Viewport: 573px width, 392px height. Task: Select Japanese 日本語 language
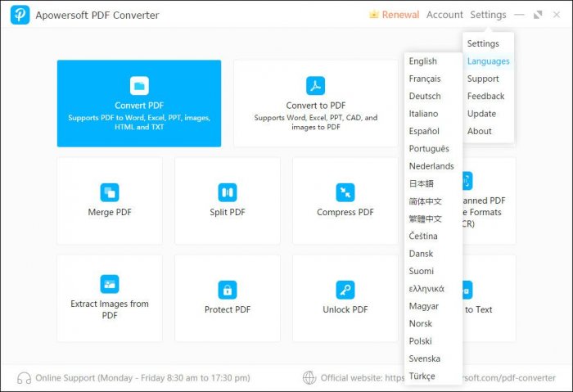pos(433,184)
